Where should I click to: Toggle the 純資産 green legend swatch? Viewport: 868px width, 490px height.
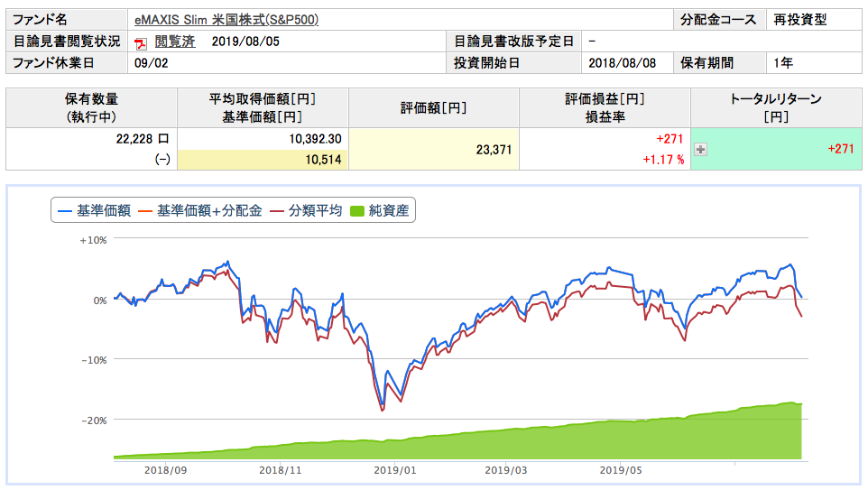357,211
